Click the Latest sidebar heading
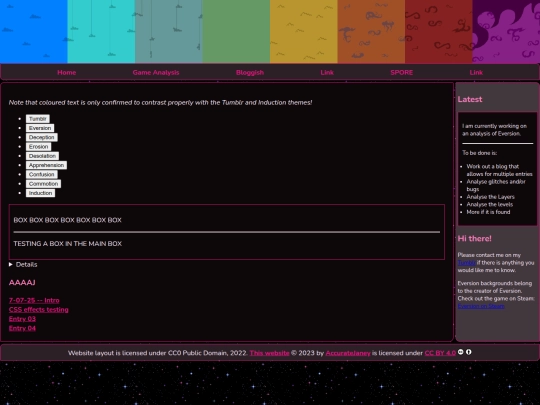The image size is (540, 405). coord(470,100)
